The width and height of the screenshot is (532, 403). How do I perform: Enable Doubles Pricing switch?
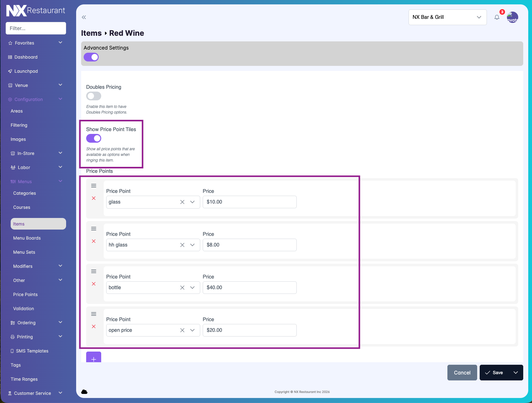[94, 96]
